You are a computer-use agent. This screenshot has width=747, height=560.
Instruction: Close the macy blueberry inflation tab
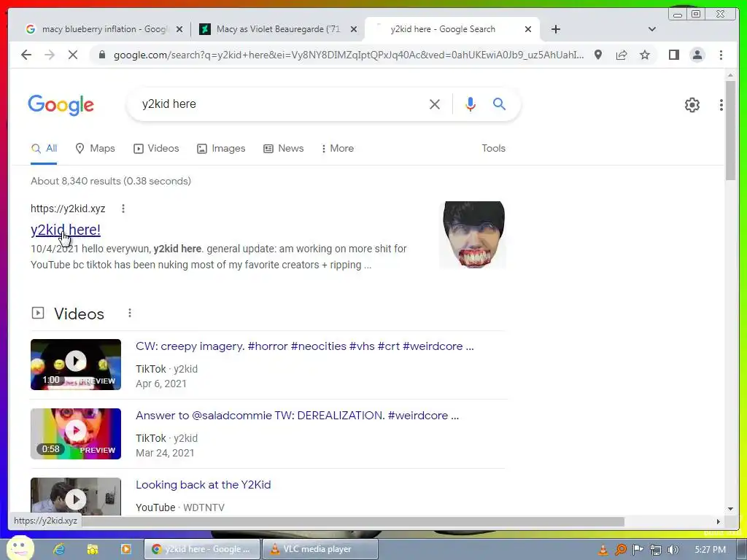point(179,29)
